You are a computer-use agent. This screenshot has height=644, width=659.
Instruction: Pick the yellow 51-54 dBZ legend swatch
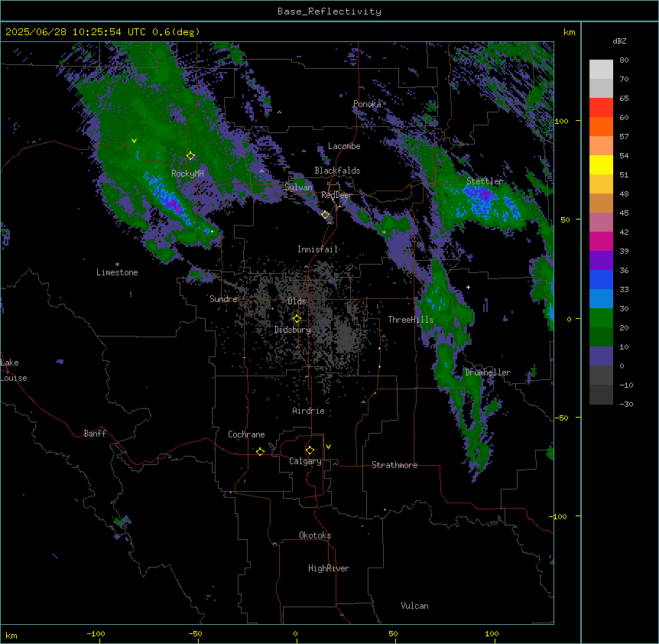pyautogui.click(x=601, y=164)
